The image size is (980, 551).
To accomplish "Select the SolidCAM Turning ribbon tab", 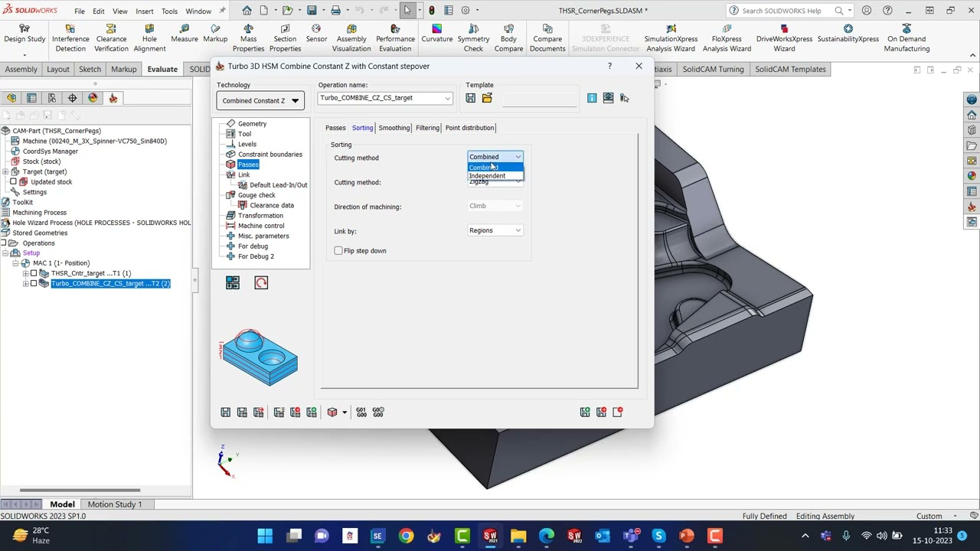I will coord(713,69).
